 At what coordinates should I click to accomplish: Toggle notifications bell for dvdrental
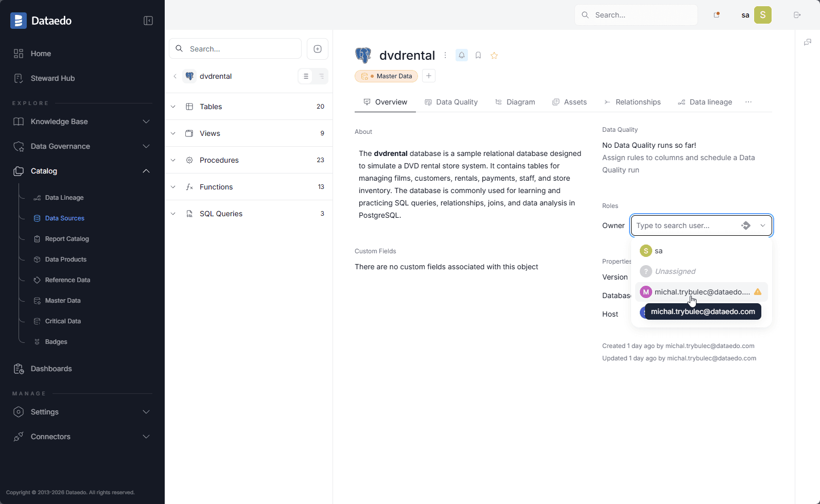(462, 55)
